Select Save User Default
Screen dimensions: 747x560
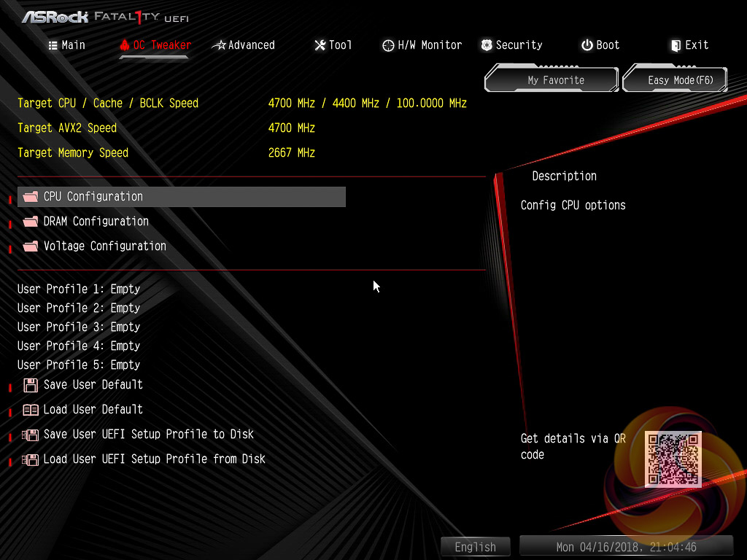point(93,385)
